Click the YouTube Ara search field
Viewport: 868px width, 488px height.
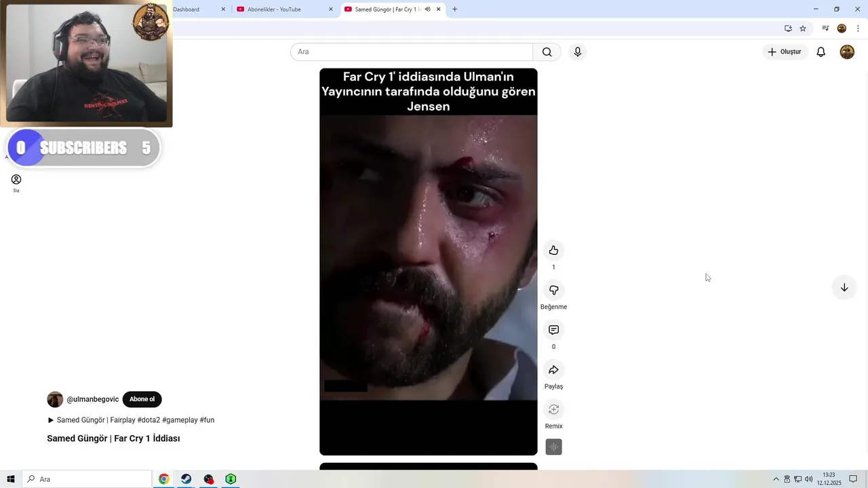[412, 52]
